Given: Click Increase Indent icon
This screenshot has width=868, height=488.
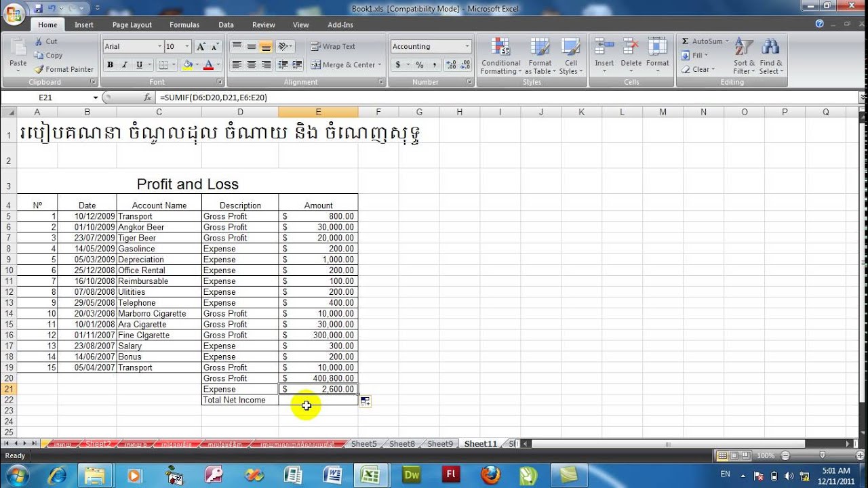Looking at the screenshot, I should 297,65.
